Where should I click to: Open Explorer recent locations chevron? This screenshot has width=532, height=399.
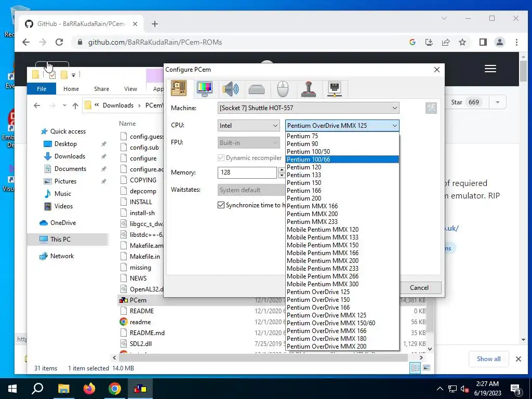coord(64,105)
